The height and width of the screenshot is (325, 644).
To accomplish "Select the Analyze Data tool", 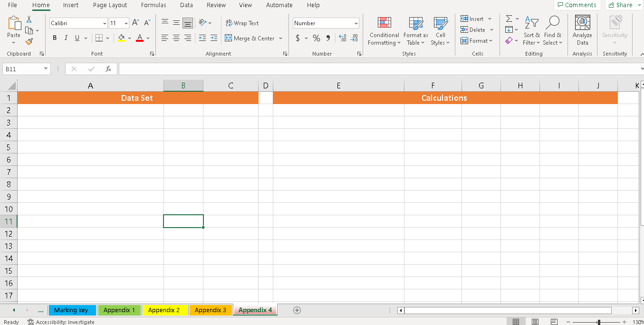I will (x=582, y=30).
